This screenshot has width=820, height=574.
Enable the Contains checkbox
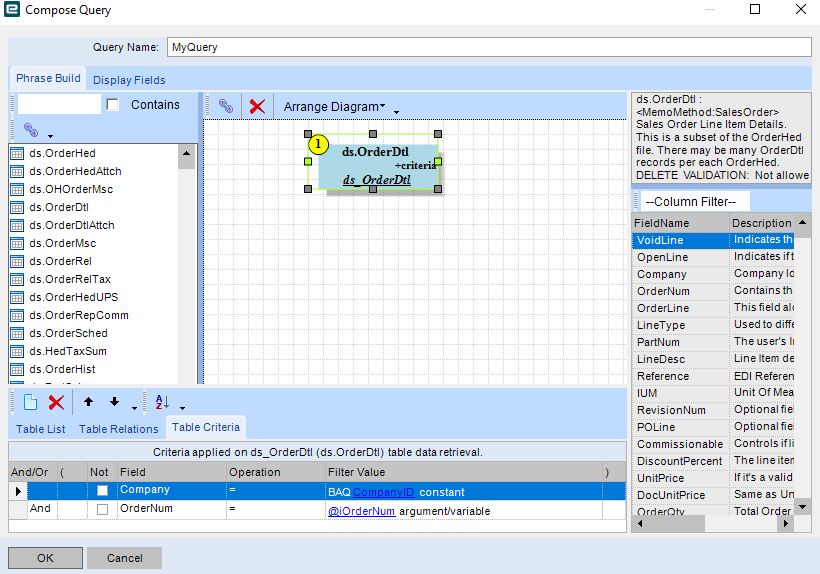click(x=113, y=105)
